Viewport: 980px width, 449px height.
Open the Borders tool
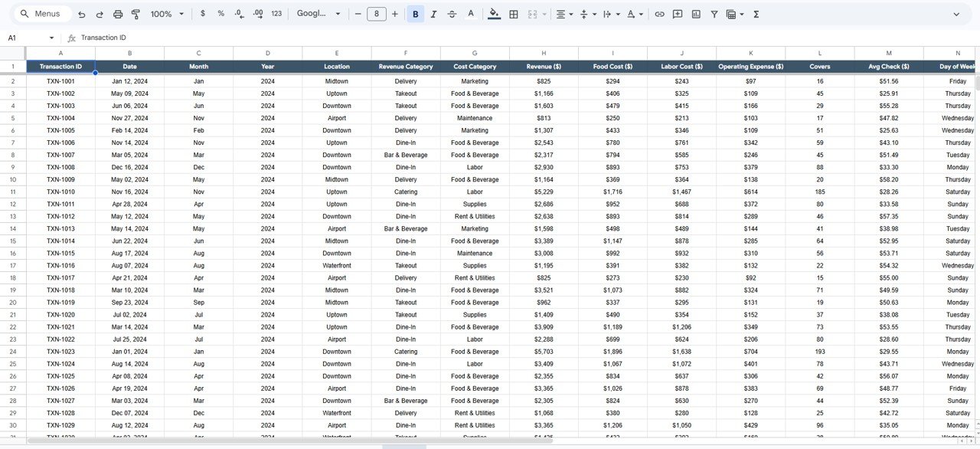[x=512, y=14]
